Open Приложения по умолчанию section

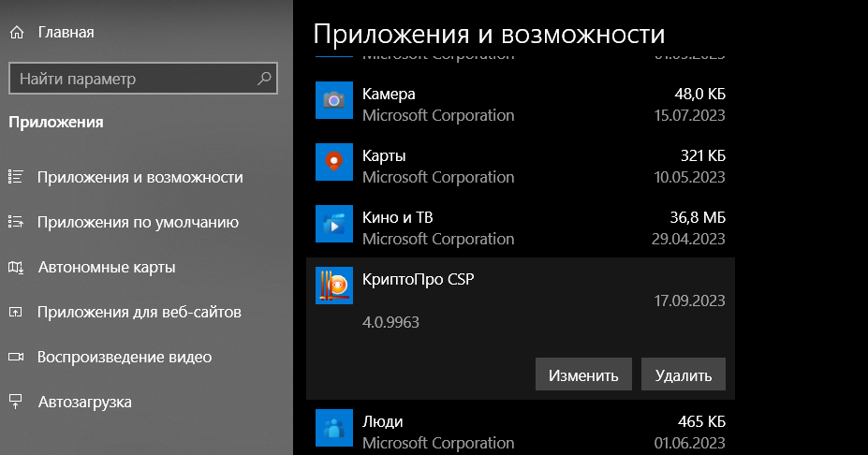(x=138, y=223)
